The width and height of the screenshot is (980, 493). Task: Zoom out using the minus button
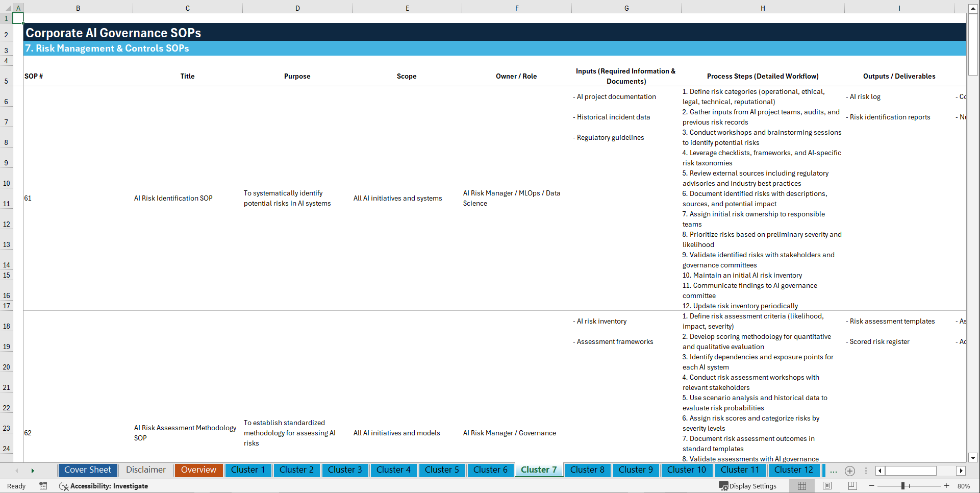click(872, 486)
